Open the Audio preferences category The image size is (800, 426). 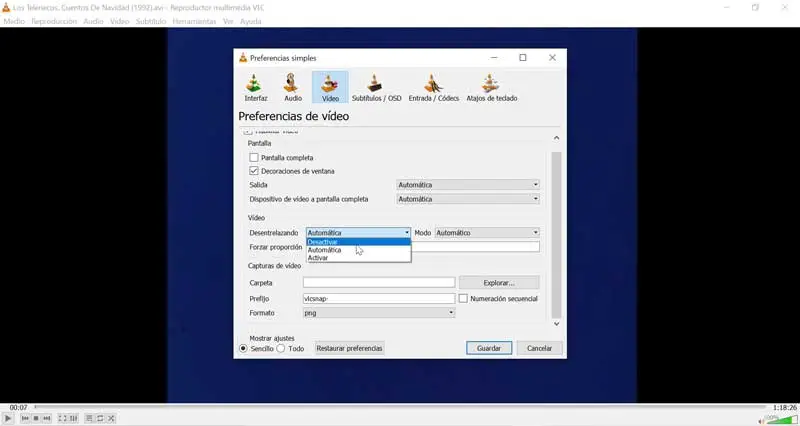[293, 87]
